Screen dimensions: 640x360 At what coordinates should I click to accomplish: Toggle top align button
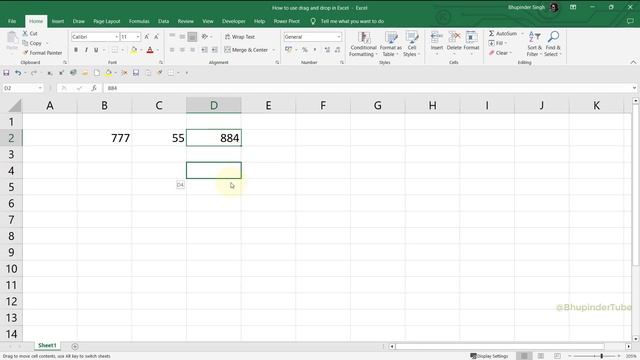click(172, 37)
